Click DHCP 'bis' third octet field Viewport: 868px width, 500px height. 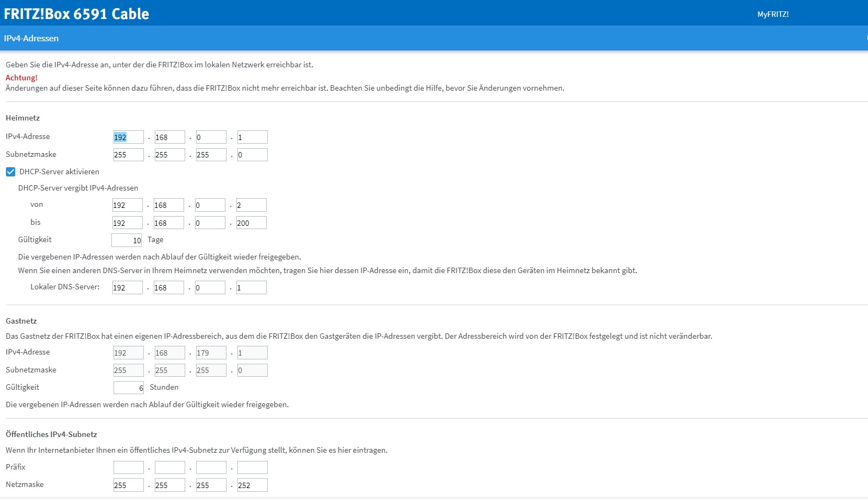(x=210, y=223)
